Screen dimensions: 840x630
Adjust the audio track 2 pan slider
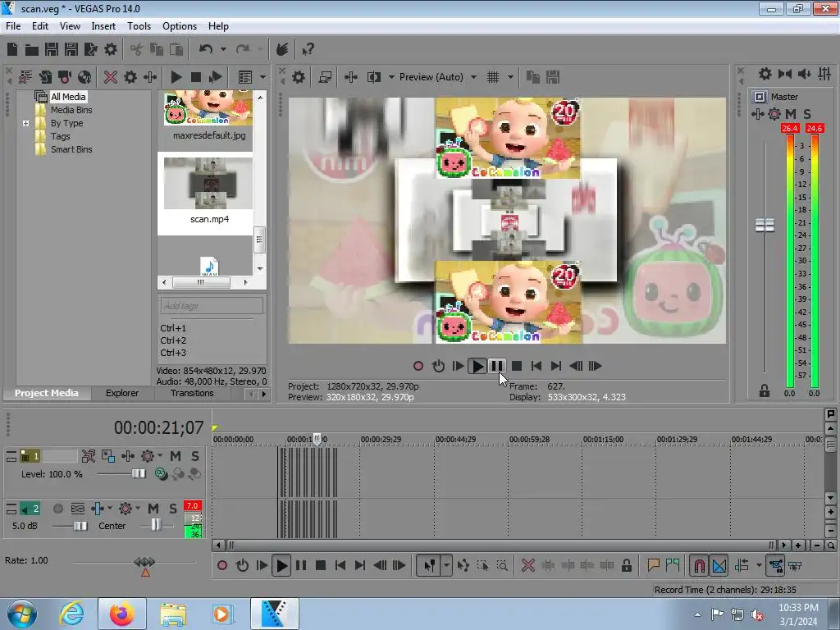(155, 525)
